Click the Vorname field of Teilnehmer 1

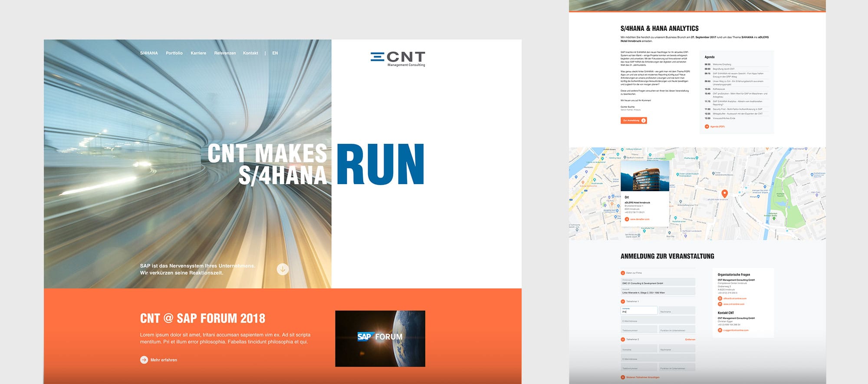click(x=639, y=310)
